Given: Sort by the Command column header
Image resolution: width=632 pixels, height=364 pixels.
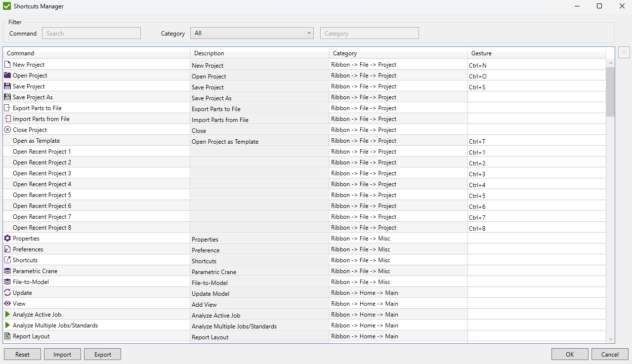Looking at the screenshot, I should [x=96, y=53].
